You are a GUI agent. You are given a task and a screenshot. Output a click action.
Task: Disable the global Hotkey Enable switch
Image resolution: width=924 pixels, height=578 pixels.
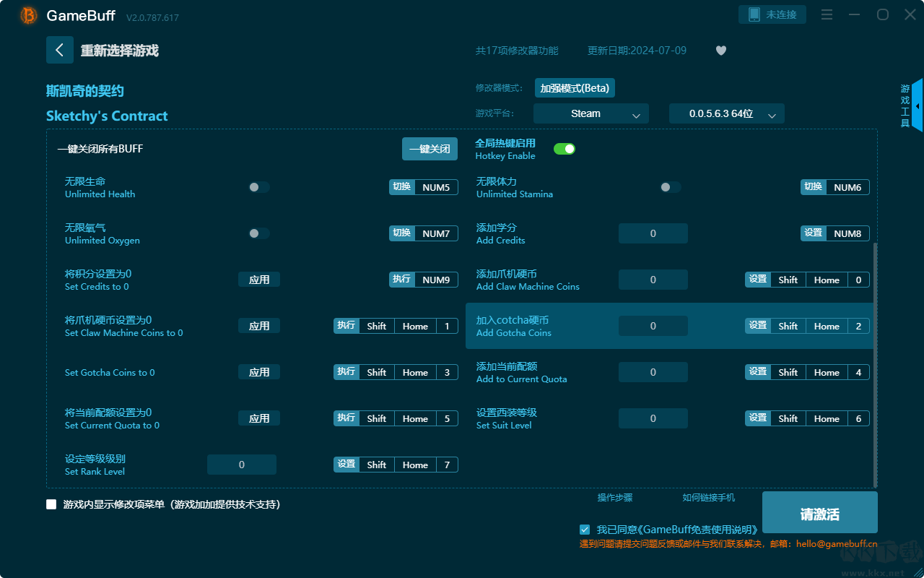pyautogui.click(x=564, y=149)
